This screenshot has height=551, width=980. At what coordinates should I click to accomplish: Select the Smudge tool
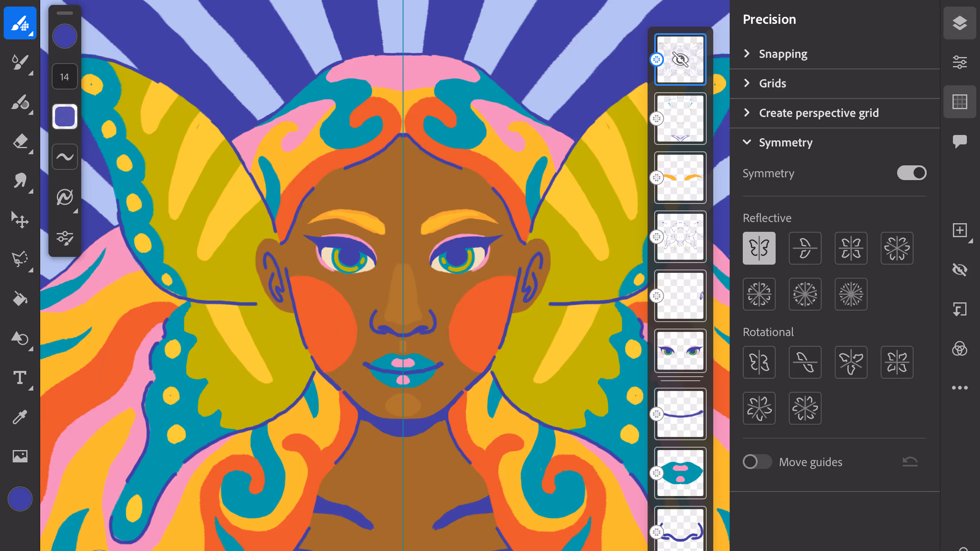coord(20,181)
